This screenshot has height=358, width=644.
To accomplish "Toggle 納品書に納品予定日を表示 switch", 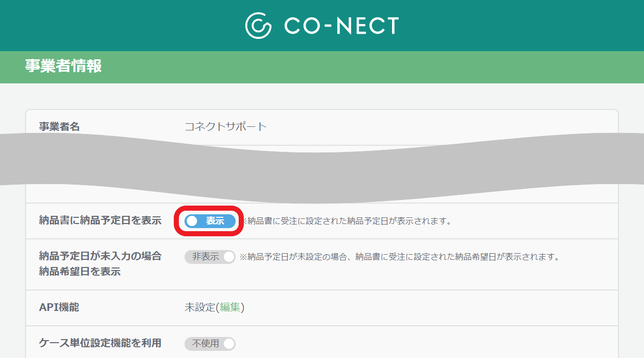I will [x=210, y=221].
